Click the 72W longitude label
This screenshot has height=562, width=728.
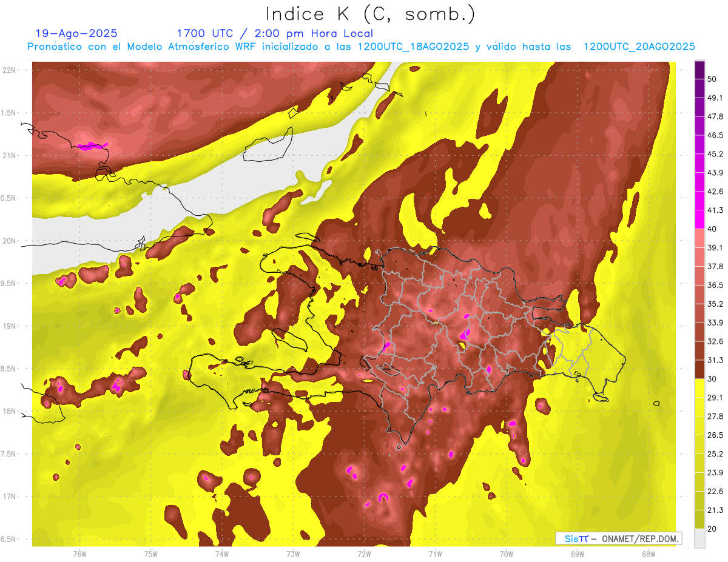pos(364,554)
